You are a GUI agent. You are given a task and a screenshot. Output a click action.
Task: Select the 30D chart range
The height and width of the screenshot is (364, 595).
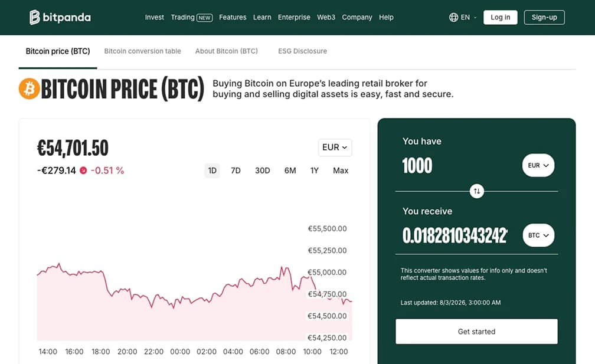[x=262, y=170]
